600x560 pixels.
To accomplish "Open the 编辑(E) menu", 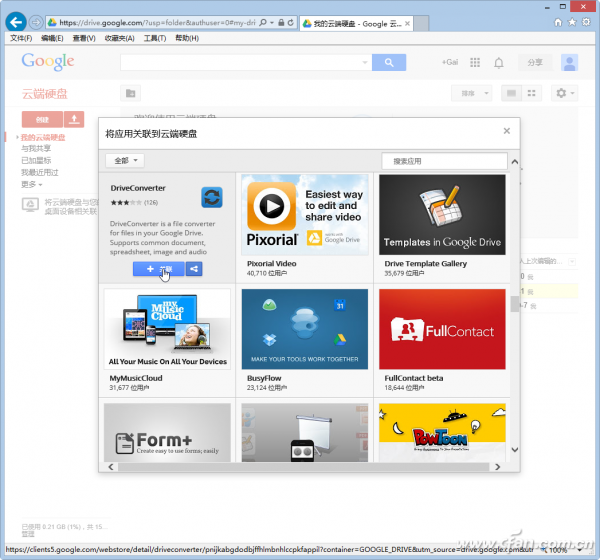I will 52,38.
